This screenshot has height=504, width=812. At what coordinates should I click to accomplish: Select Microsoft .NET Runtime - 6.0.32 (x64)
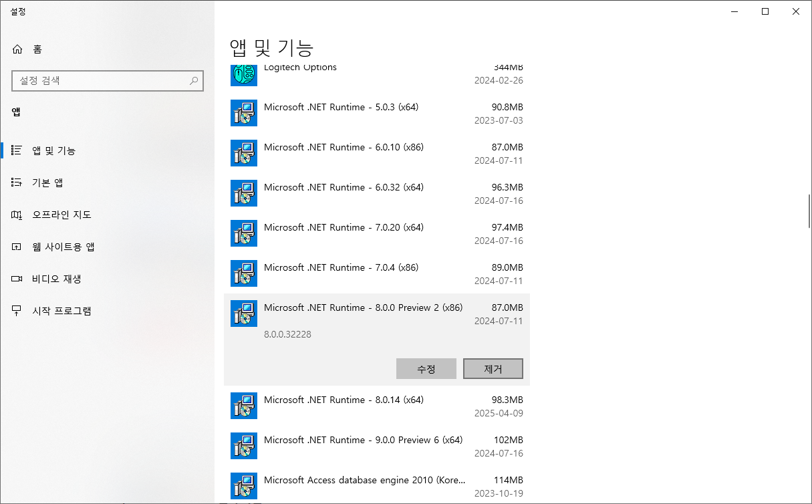tap(377, 193)
